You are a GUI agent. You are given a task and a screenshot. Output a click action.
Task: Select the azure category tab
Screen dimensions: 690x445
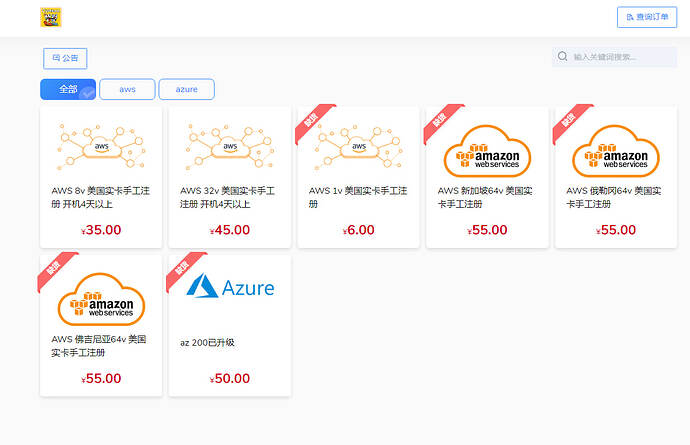(x=187, y=89)
